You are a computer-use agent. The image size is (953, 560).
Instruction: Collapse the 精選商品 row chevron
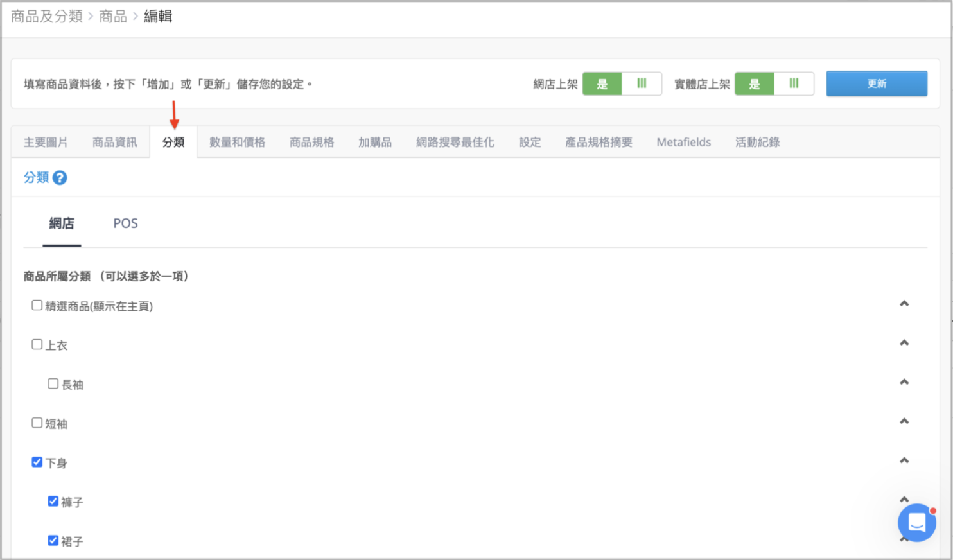click(x=904, y=304)
